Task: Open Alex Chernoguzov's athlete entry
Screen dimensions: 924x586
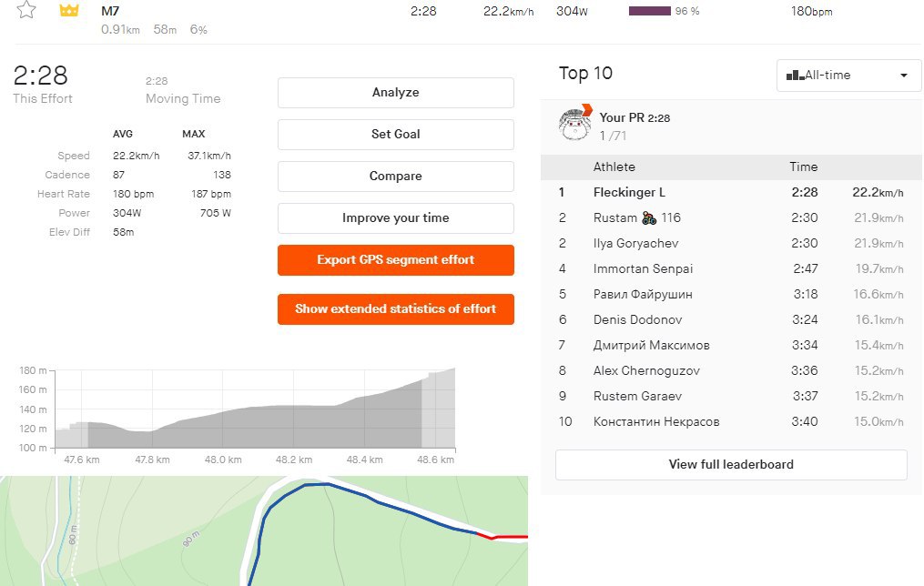Action: coord(646,371)
